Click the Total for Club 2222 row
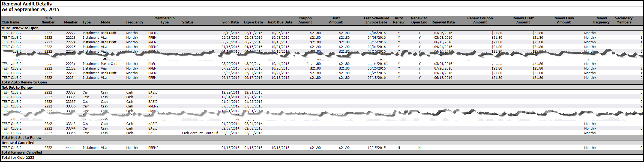Image resolution: width=644 pixels, height=162 pixels. point(18,158)
